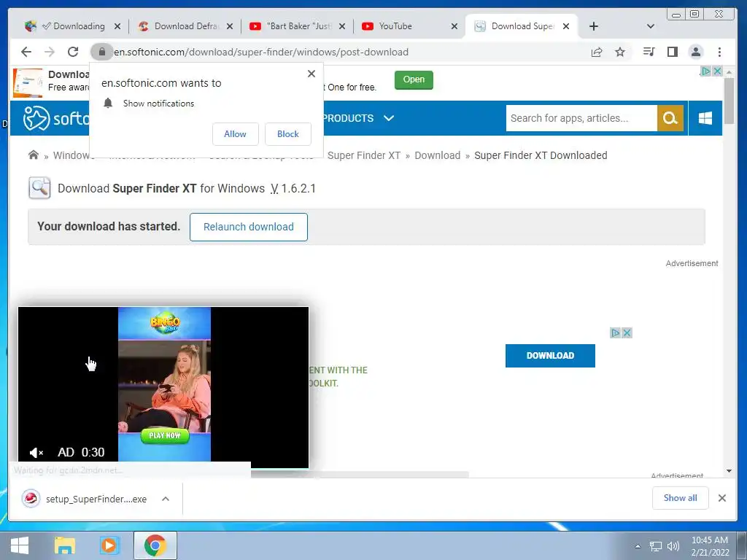
Task: Click the Softonic logo
Action: tap(56, 117)
